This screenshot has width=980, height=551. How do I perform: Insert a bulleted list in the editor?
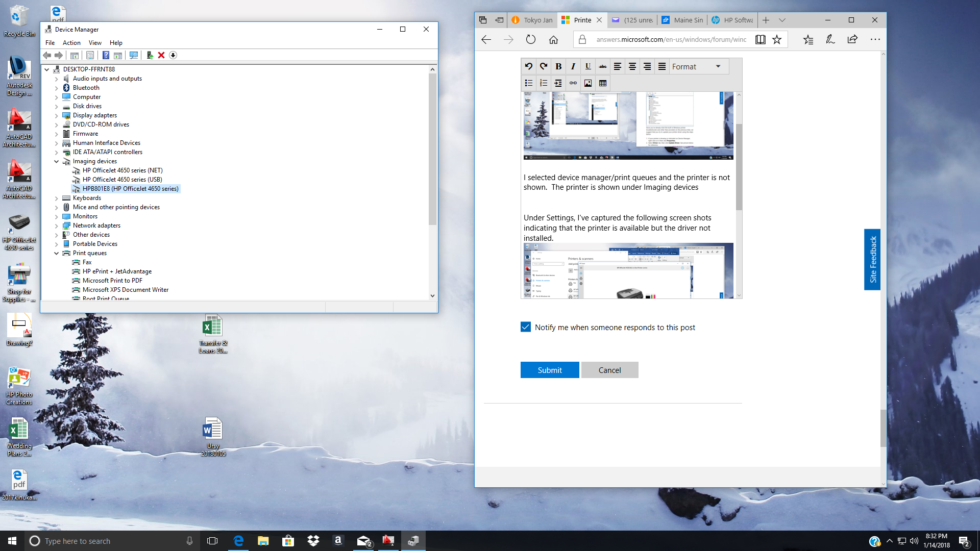(x=529, y=83)
